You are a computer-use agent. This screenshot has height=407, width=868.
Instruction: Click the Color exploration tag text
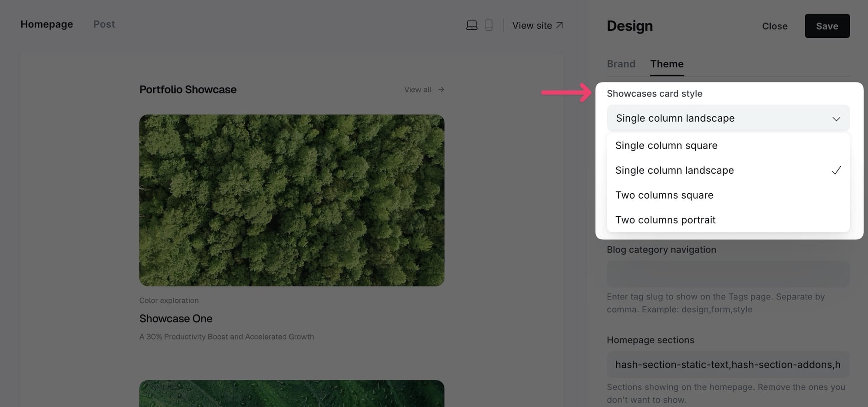[x=169, y=301]
